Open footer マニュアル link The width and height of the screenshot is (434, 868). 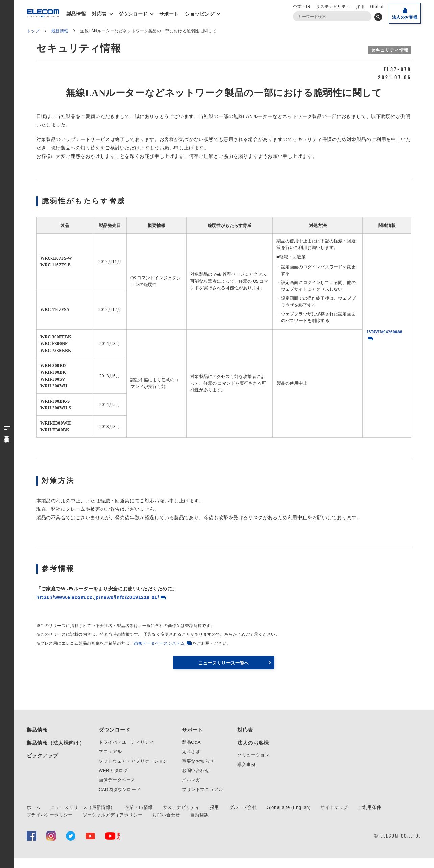coord(110,751)
